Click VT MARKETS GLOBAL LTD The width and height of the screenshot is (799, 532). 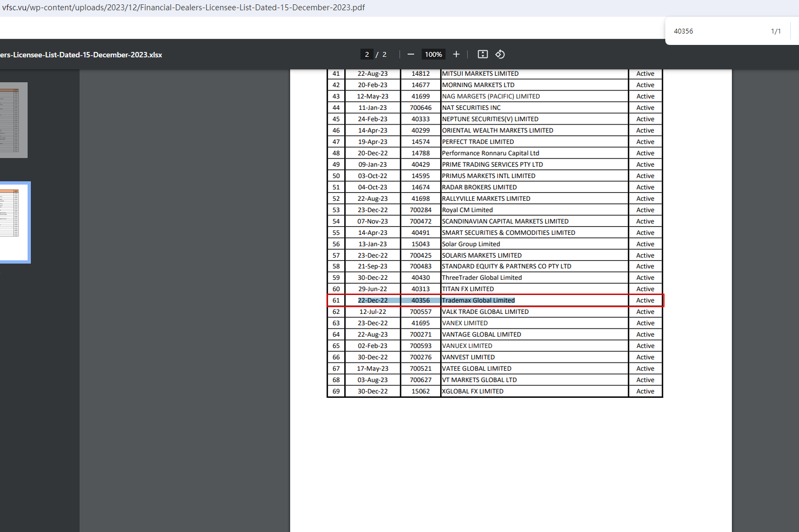coord(480,380)
